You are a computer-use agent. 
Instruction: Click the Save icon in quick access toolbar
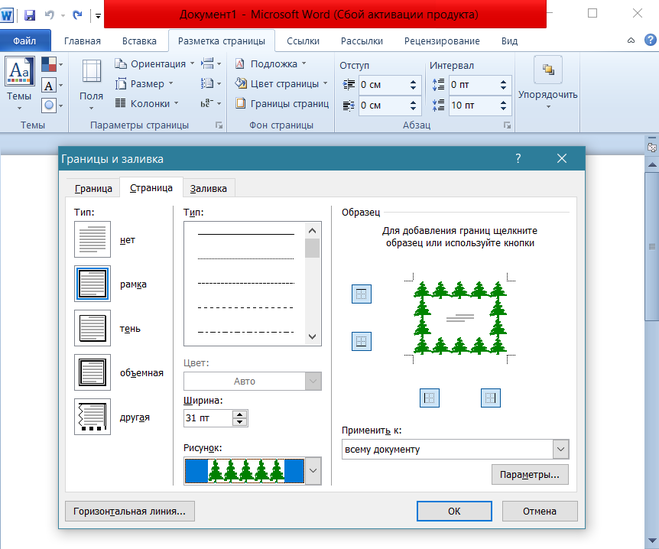click(29, 16)
